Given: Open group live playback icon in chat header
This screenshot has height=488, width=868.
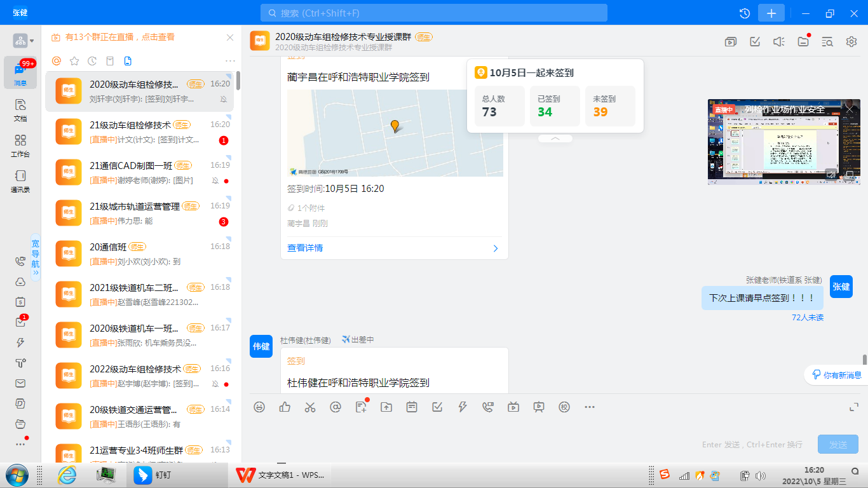Looking at the screenshot, I should coord(731,42).
